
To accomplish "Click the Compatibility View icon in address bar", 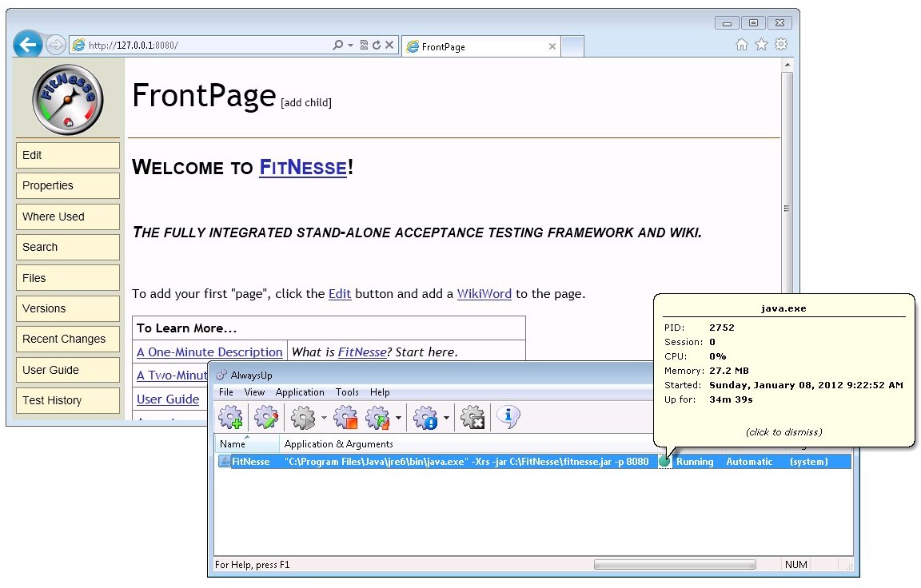I will 365,45.
